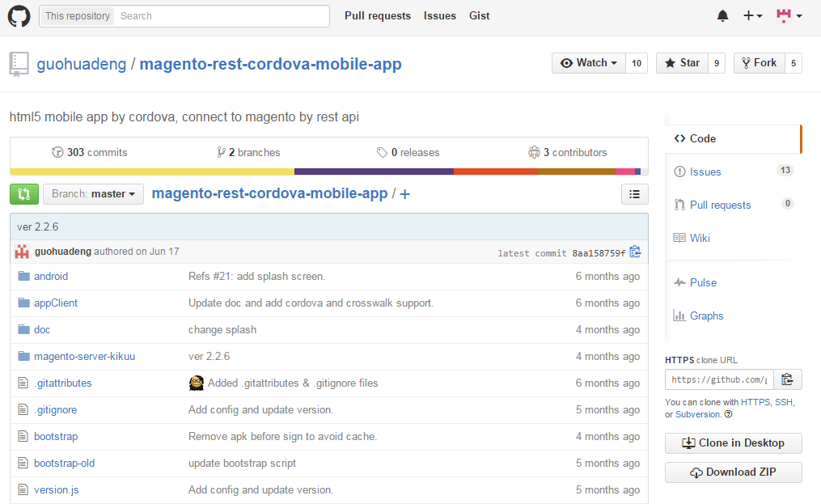This screenshot has width=821, height=504.
Task: Open the magento-rest-cordova-mobile-app title link
Action: pyautogui.click(x=270, y=64)
